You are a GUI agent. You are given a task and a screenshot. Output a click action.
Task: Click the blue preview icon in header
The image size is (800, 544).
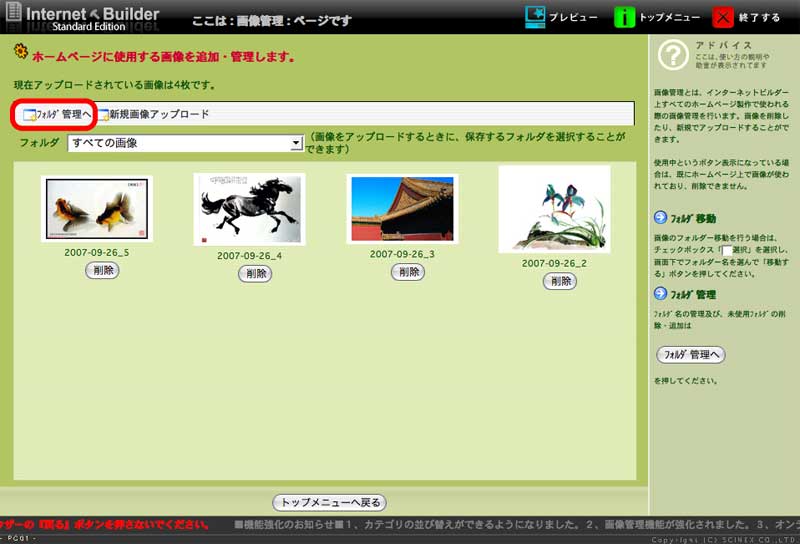tap(535, 17)
